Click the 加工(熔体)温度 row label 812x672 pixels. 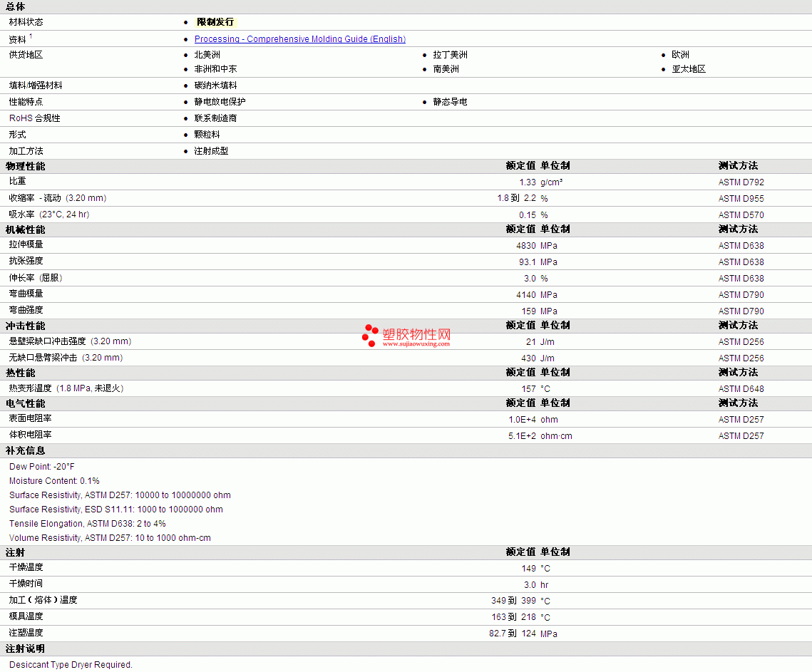(43, 600)
